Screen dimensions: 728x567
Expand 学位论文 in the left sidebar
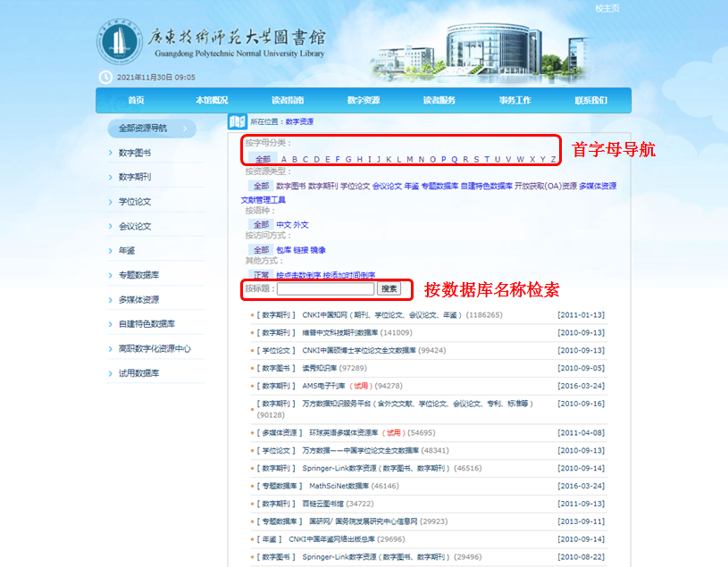pos(135,202)
